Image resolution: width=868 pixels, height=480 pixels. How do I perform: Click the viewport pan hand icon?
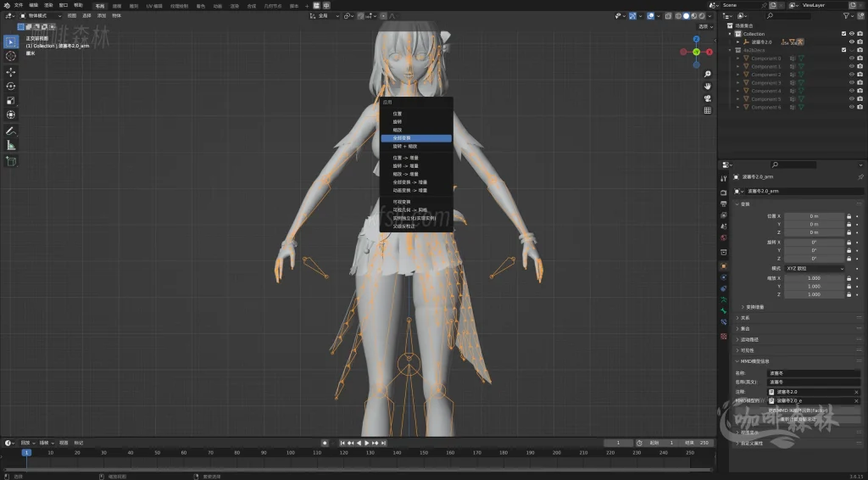pos(708,87)
